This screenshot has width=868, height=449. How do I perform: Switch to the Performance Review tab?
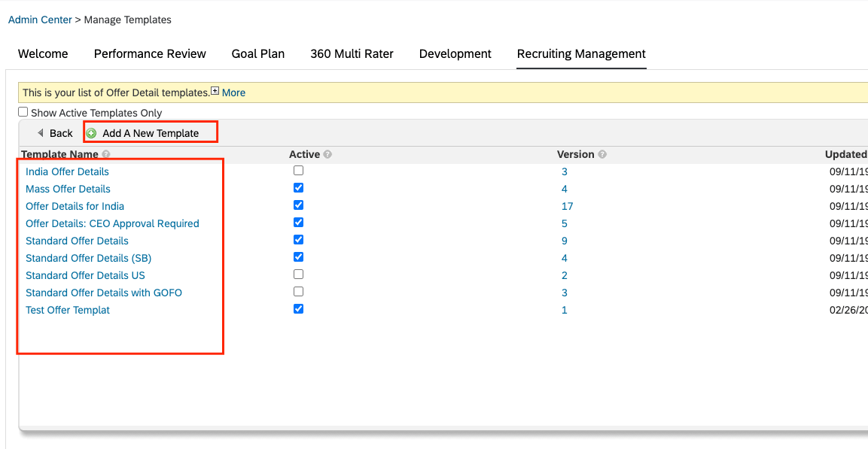150,53
